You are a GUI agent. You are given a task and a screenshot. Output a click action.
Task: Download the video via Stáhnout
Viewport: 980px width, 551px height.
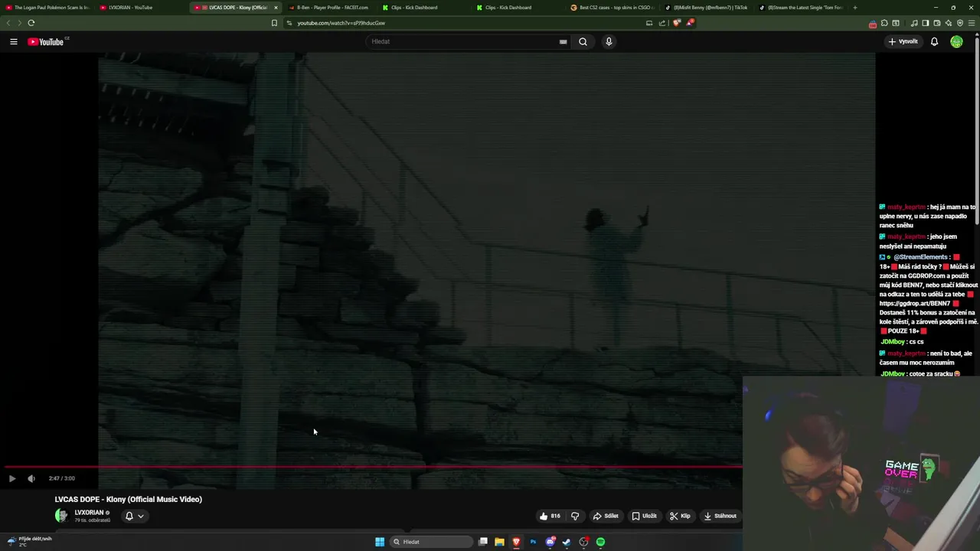(720, 516)
